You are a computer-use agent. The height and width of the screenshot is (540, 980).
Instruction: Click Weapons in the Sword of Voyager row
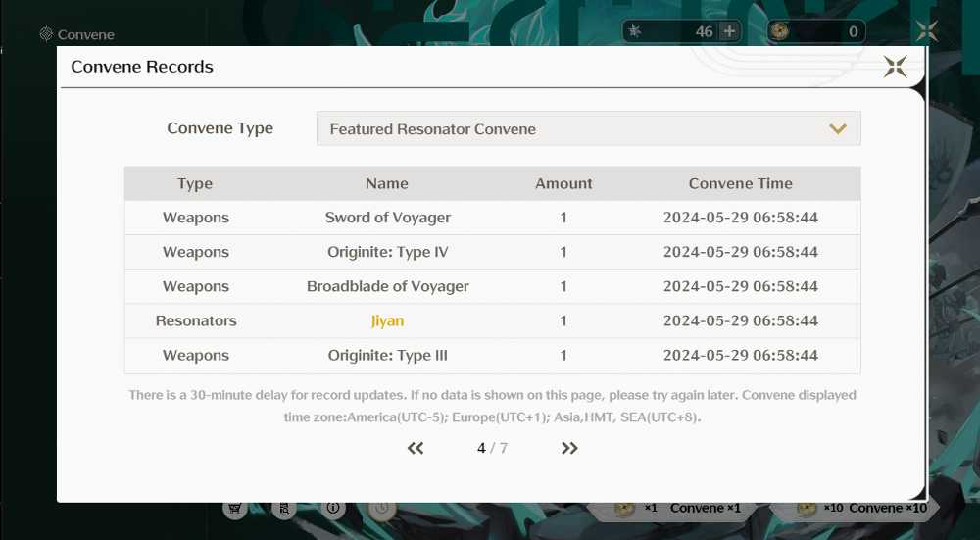pyautogui.click(x=196, y=218)
